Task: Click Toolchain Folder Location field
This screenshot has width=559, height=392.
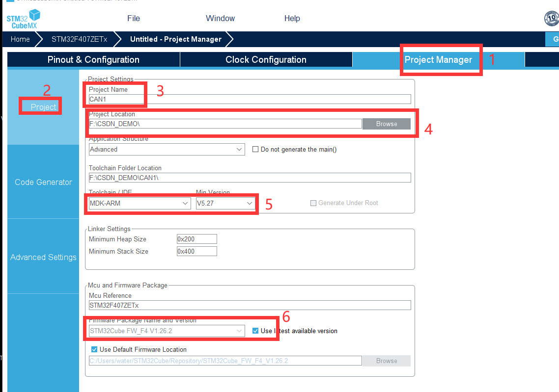Action: tap(250, 177)
